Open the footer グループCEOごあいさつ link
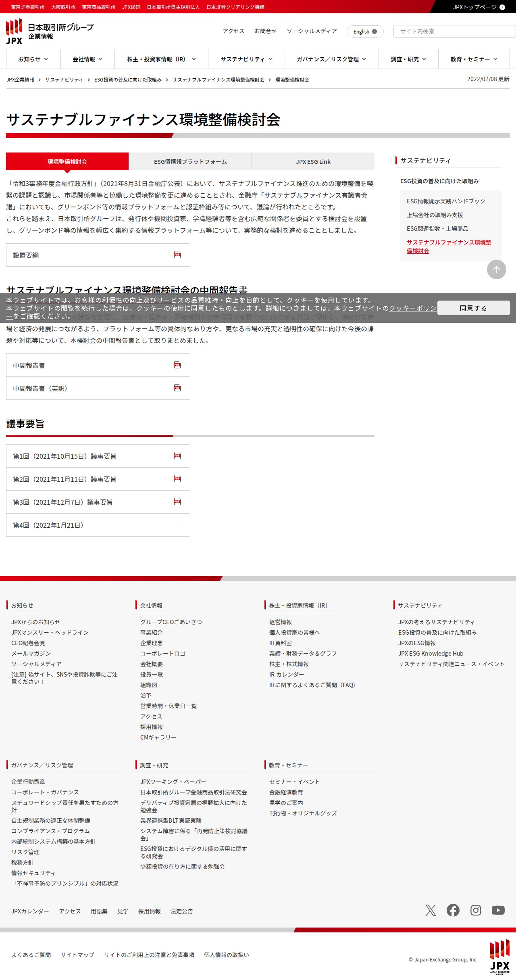This screenshot has height=980, width=516. 171,622
